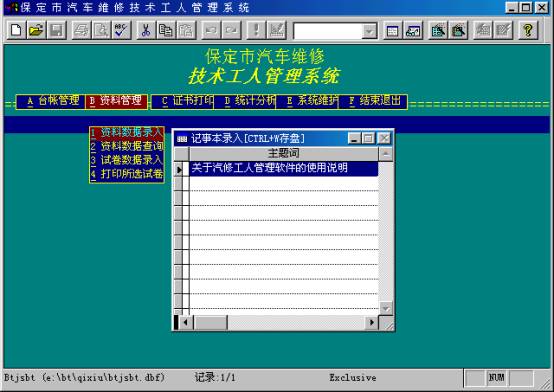Click the yellow question mark Help icon
The image size is (554, 392).
[528, 30]
